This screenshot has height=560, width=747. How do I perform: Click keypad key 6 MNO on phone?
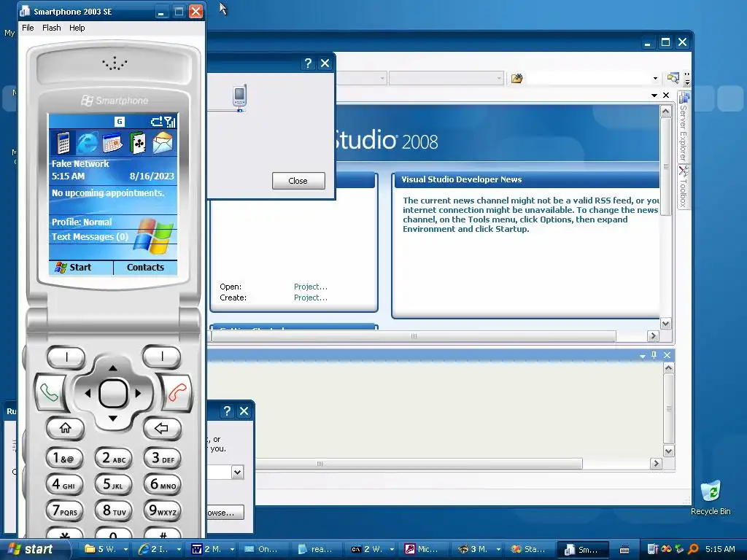(x=163, y=484)
